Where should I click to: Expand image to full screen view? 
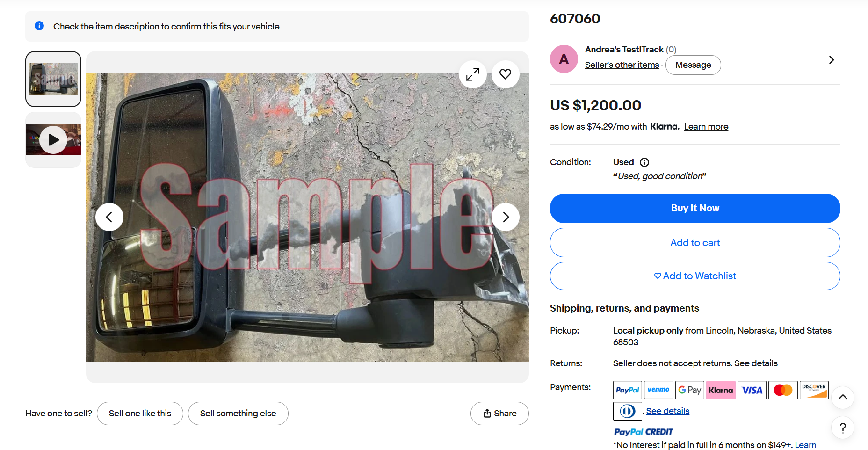pyautogui.click(x=473, y=74)
